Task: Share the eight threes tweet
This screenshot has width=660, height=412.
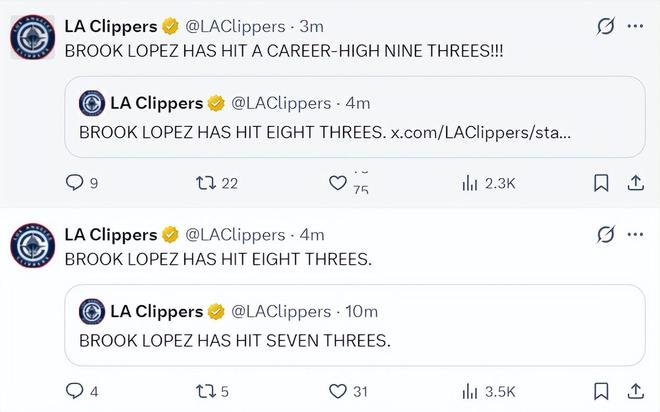Action: coord(634,391)
